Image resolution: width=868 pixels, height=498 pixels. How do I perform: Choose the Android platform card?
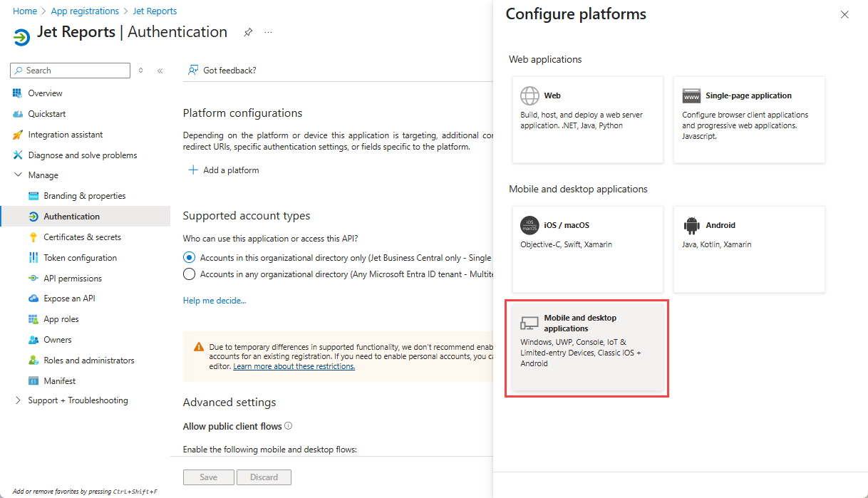point(749,249)
